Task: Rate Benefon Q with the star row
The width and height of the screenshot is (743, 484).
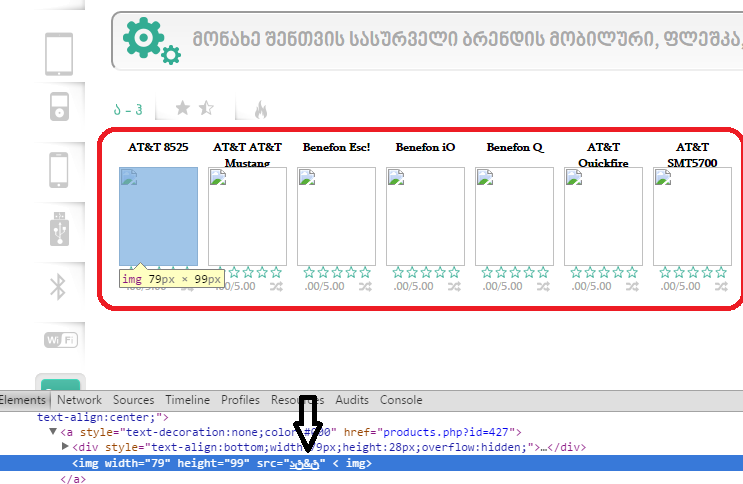Action: coord(515,272)
